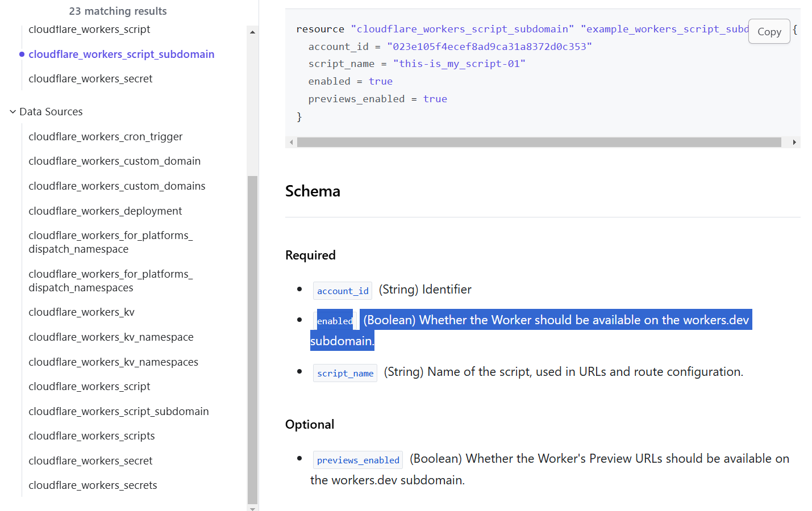Click the '23 matching results' text
812x511 pixels.
coord(118,11)
